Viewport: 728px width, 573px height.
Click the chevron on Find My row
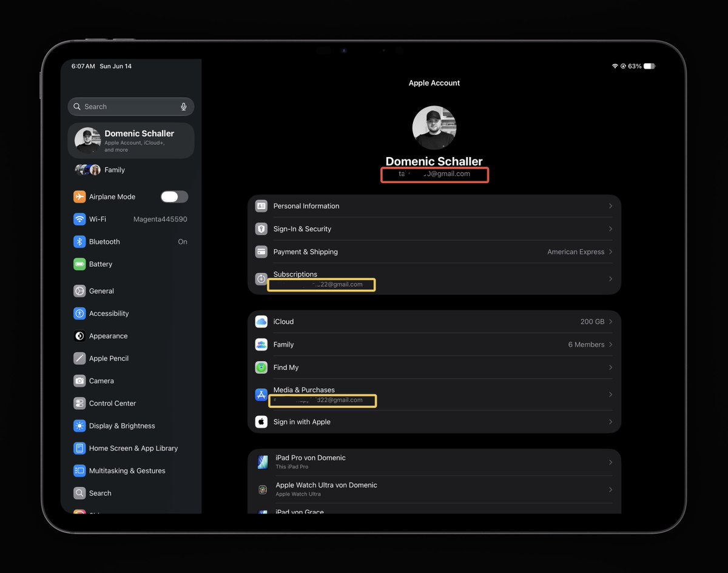610,367
